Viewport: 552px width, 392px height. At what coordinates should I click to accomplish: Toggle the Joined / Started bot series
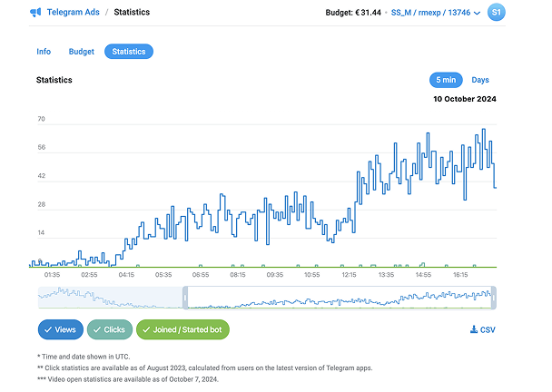click(x=182, y=329)
